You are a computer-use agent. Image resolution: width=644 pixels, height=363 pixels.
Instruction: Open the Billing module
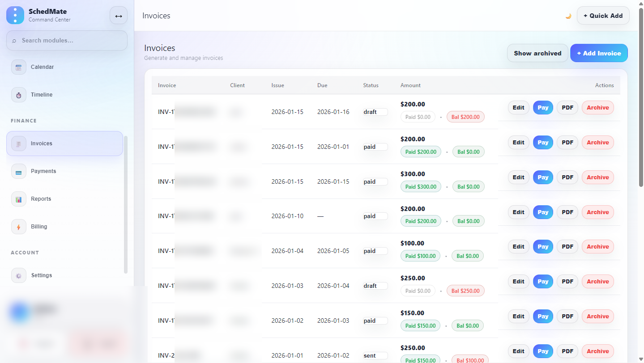[x=39, y=226]
